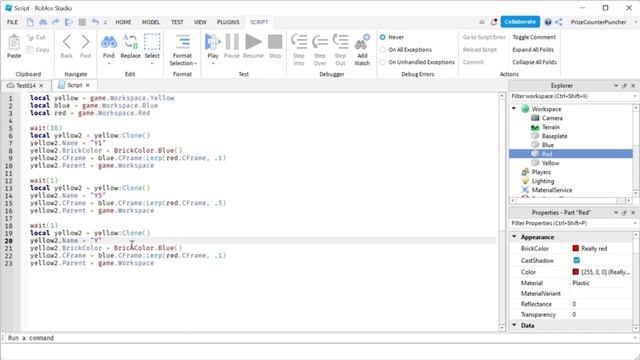Click the new file icon in quick toolbar

pos(30,22)
